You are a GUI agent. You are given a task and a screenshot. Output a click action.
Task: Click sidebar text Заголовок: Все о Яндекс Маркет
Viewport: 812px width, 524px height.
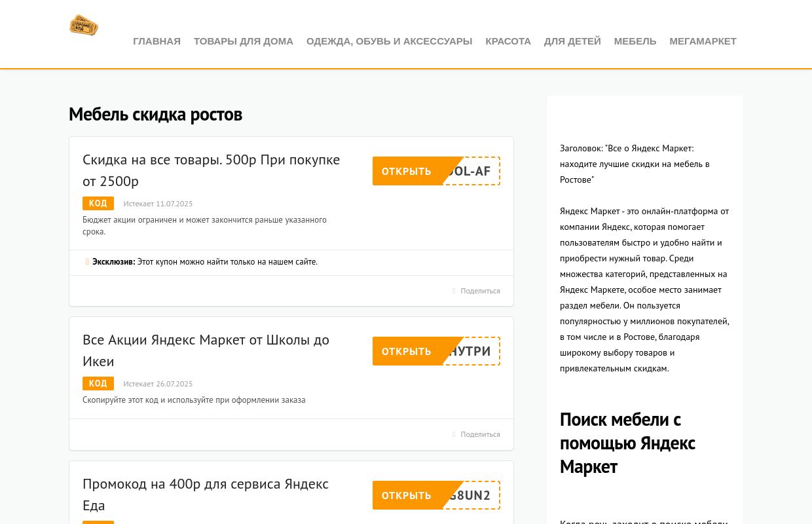(635, 164)
